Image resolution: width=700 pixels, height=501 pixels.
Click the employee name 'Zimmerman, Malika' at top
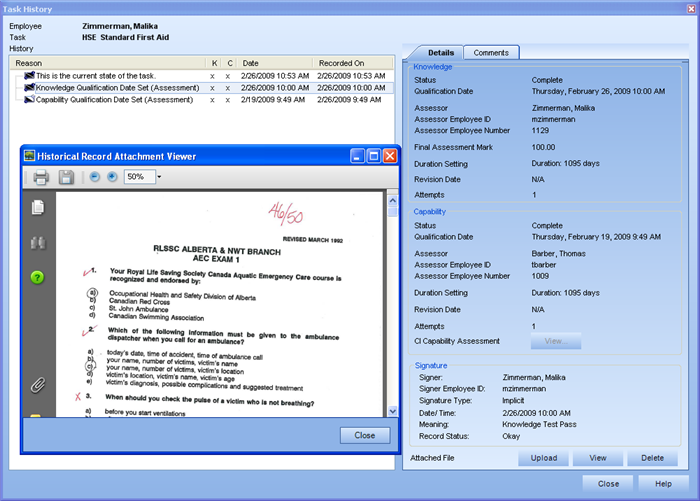click(120, 26)
